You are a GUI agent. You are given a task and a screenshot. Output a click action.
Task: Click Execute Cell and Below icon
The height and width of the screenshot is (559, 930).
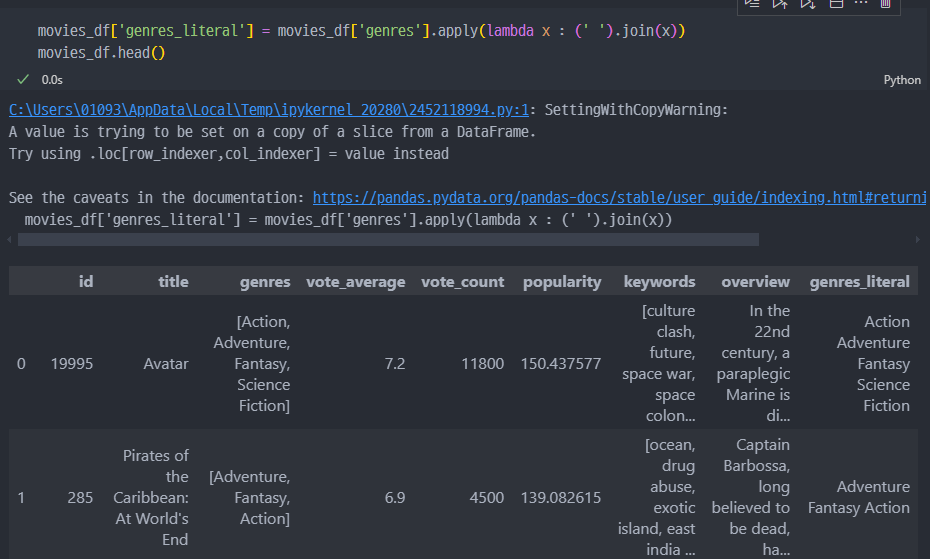[808, 4]
